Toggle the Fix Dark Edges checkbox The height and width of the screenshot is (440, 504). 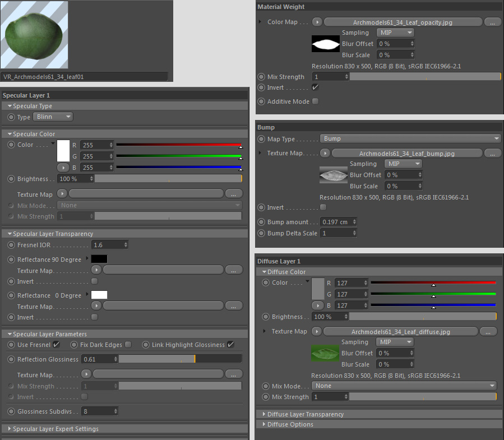(x=128, y=345)
